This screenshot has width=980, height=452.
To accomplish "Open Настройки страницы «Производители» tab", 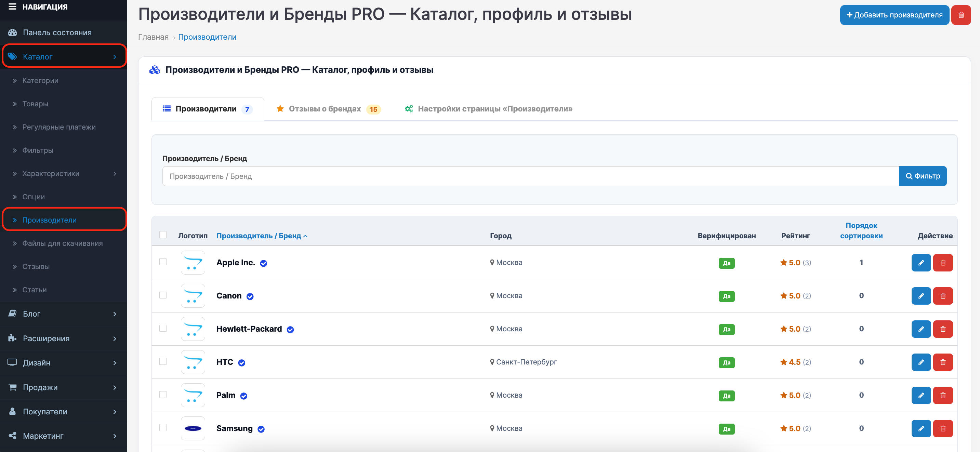I will click(489, 109).
